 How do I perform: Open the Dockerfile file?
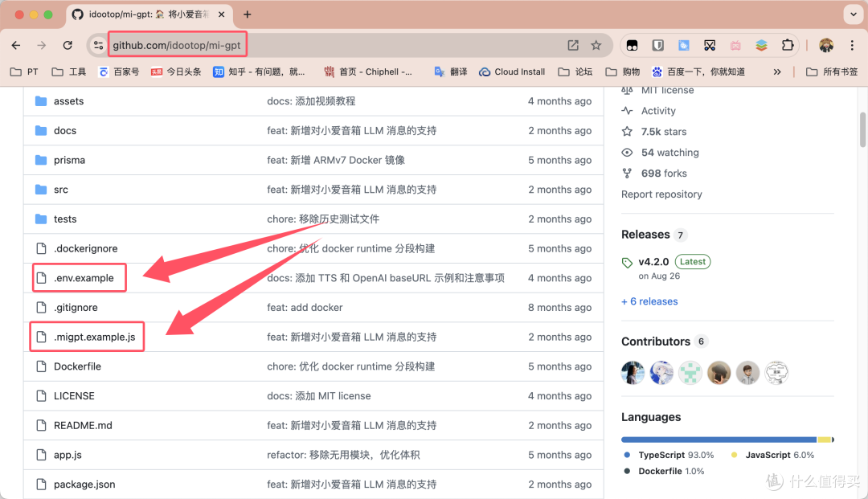click(77, 366)
